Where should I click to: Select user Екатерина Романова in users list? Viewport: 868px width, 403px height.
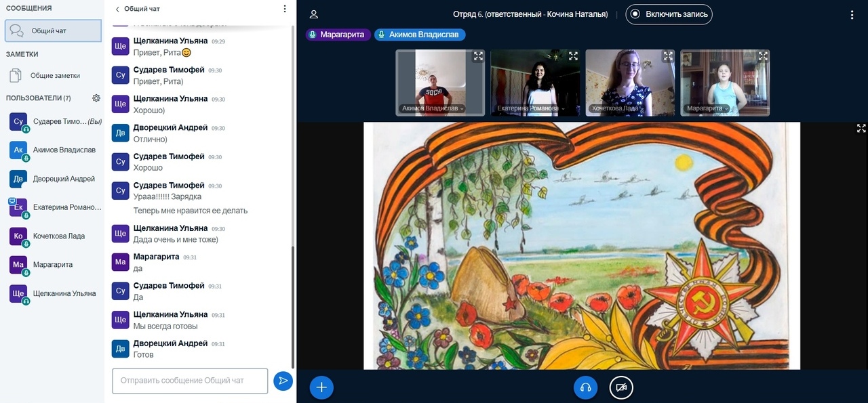53,207
